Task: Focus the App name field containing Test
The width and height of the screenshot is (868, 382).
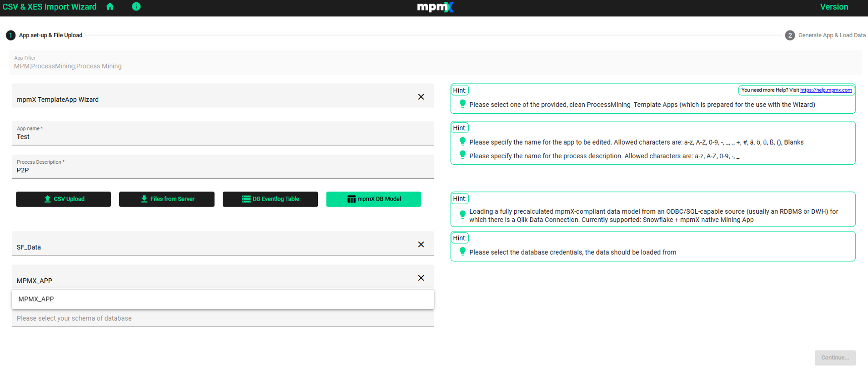Action: [223, 133]
